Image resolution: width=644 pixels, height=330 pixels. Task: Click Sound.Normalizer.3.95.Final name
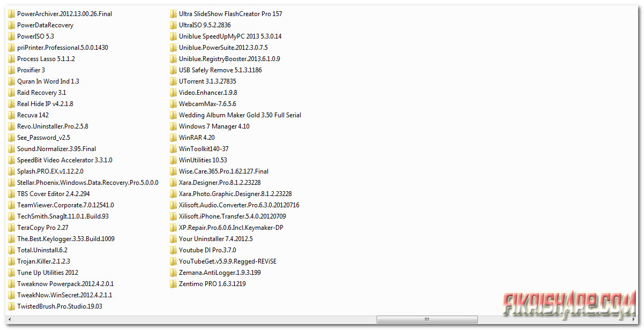57,149
